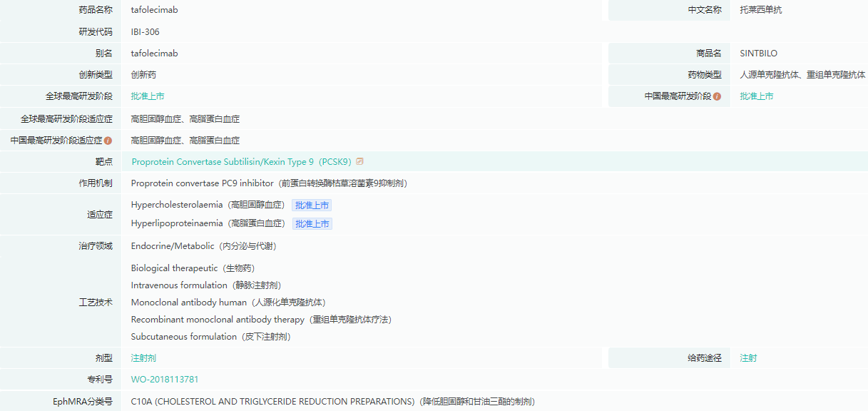Click 批准上市 badge next to Hypercholesterolaemia
This screenshot has width=868, height=411.
pos(312,205)
